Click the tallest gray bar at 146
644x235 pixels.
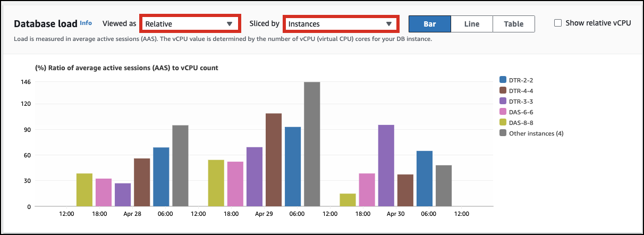312,144
